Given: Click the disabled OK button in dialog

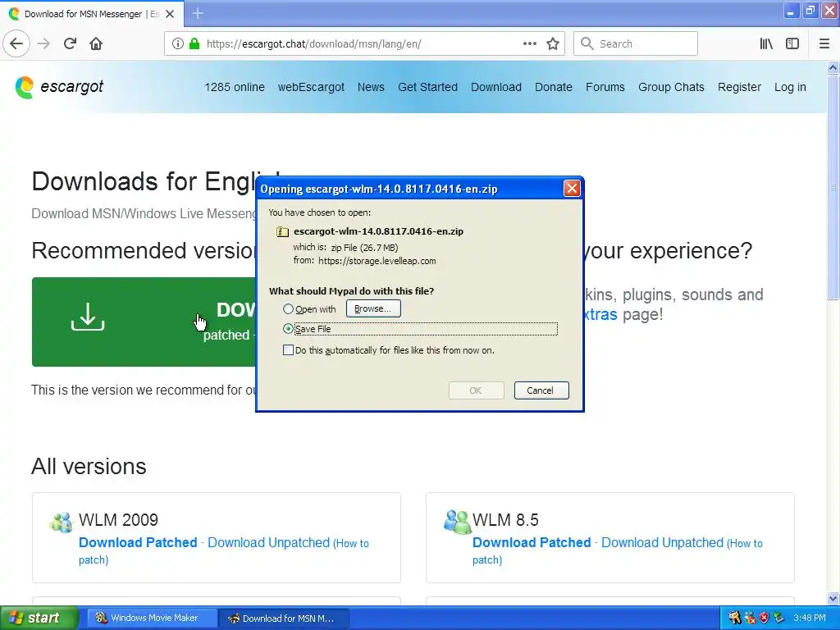Looking at the screenshot, I should [x=476, y=390].
